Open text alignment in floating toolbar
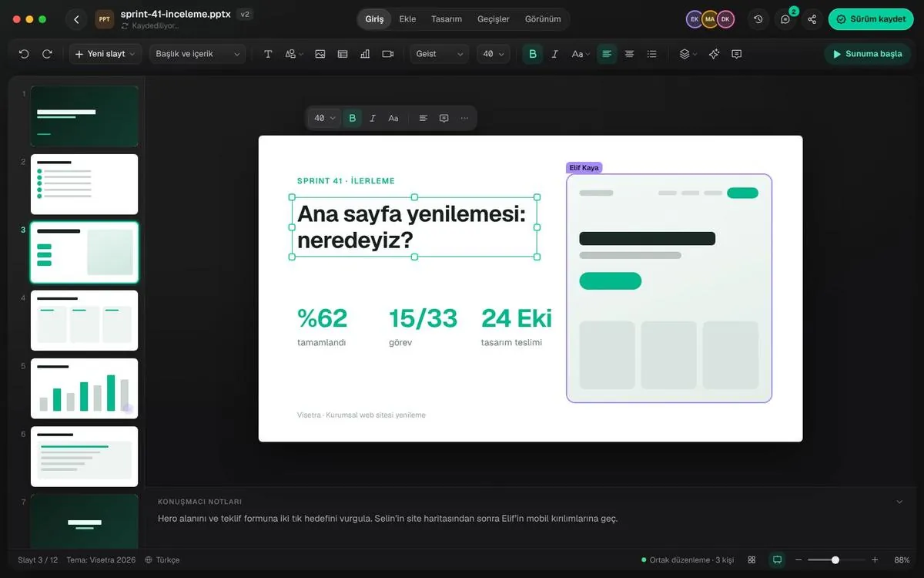The image size is (924, 578). pos(423,118)
